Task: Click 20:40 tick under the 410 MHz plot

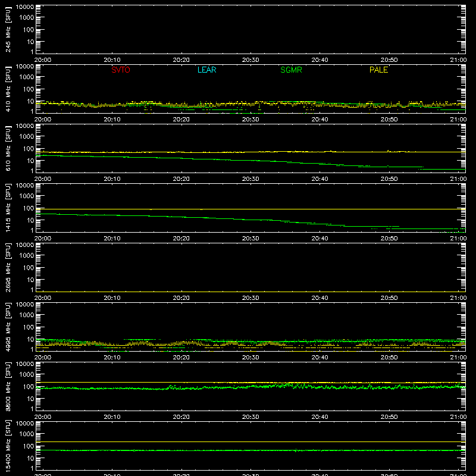Action: pos(320,120)
